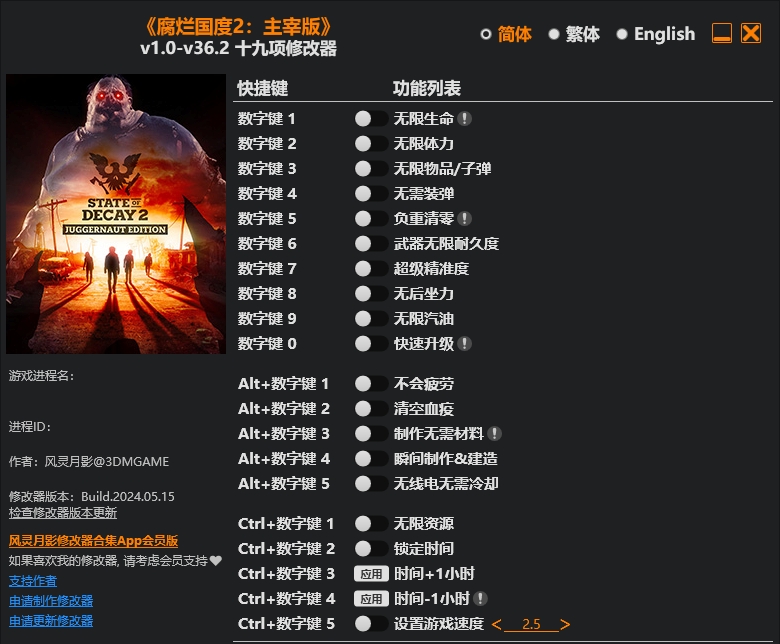780x644 pixels.
Task: Turn on 无限汽油
Action: [x=371, y=319]
